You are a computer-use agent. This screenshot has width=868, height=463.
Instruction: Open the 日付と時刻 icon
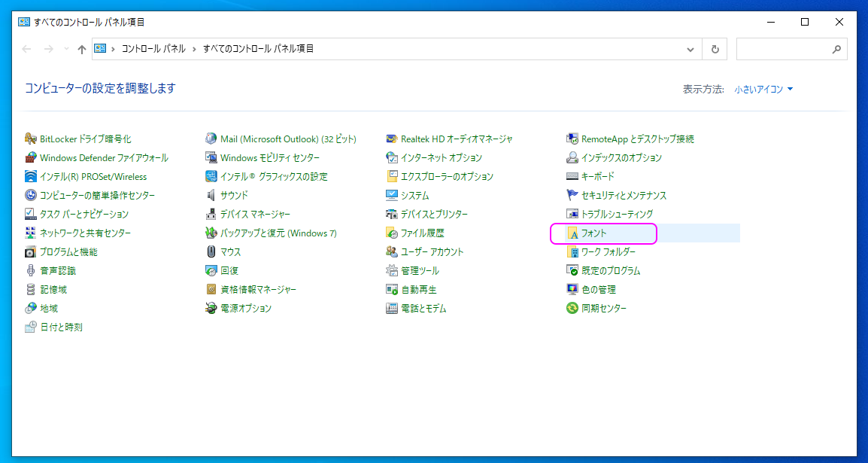click(x=30, y=327)
